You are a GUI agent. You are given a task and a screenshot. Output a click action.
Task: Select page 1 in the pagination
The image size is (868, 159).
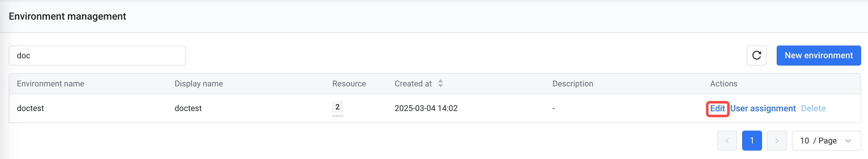752,141
